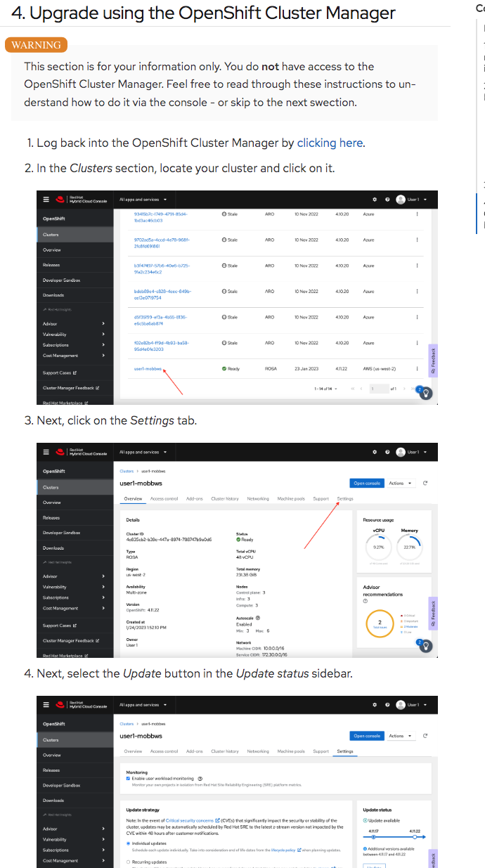
Task: Open the lifecycle policy link
Action: pos(285,850)
